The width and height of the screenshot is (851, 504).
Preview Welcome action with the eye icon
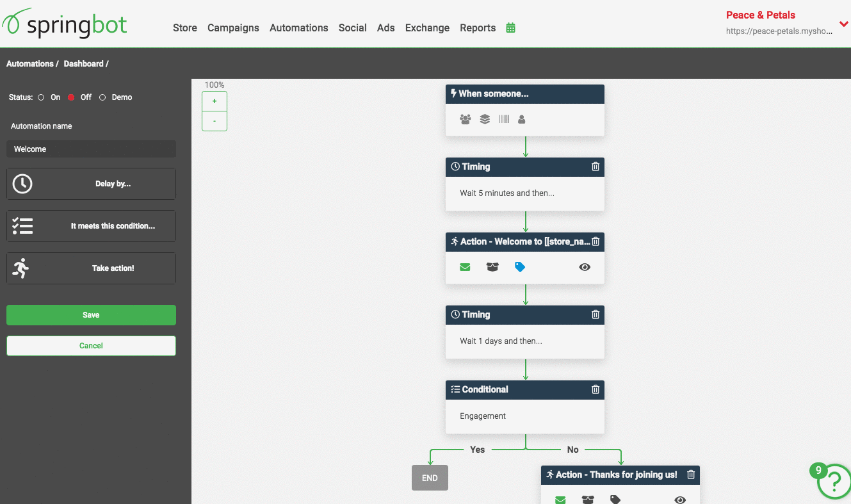(585, 267)
